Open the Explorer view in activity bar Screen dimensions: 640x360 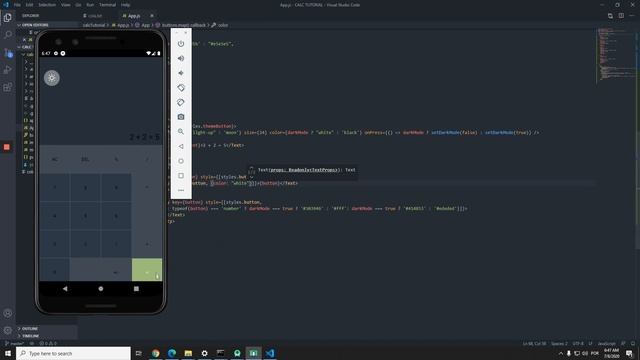(x=7, y=18)
